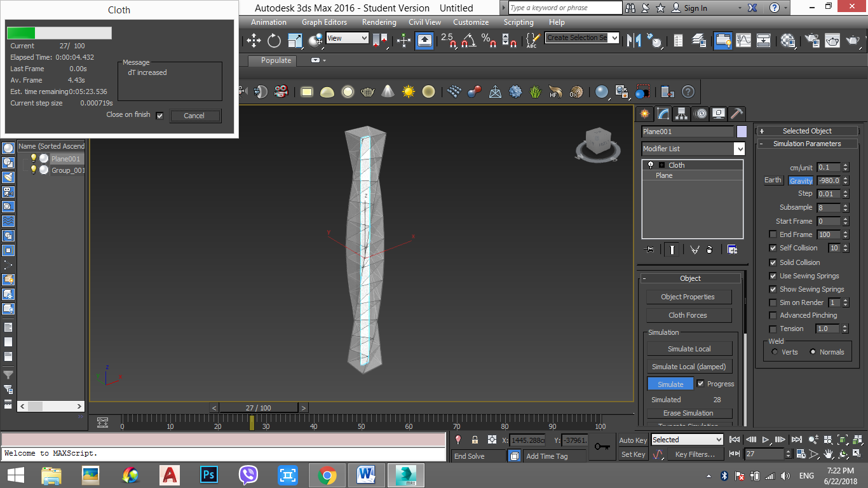The width and height of the screenshot is (868, 488).
Task: Open the Display command panel
Action: click(x=719, y=114)
